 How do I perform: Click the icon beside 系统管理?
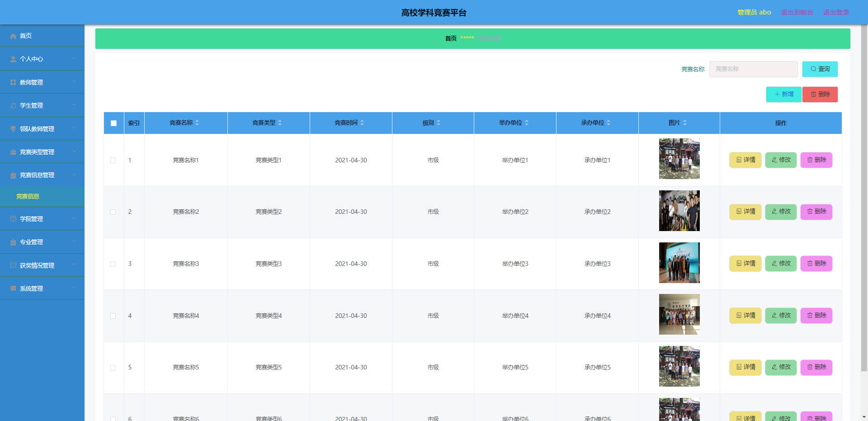coord(13,289)
